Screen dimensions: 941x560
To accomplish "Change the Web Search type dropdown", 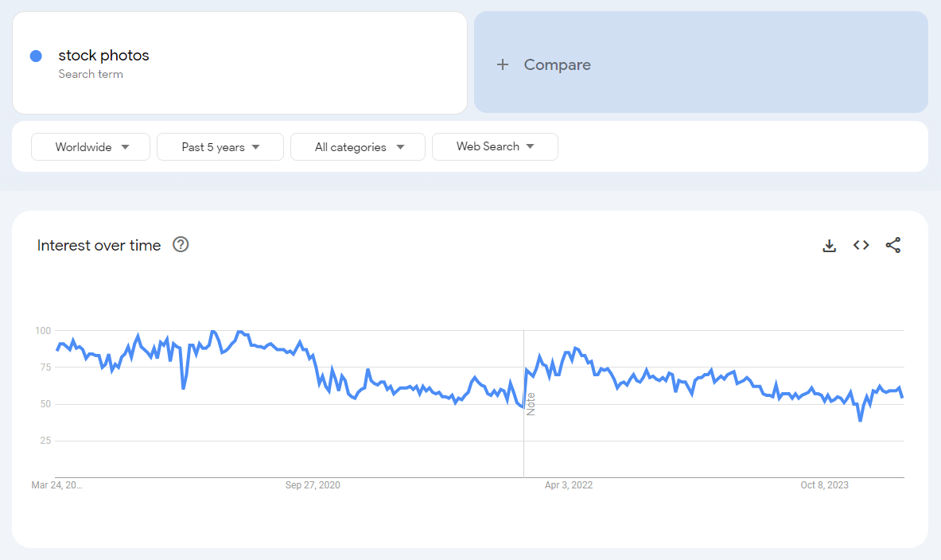I will 495,147.
